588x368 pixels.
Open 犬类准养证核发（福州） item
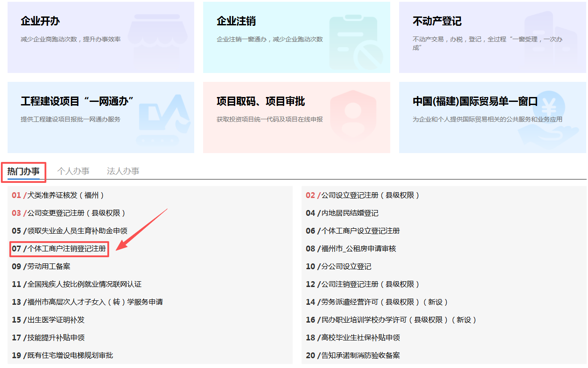[65, 195]
